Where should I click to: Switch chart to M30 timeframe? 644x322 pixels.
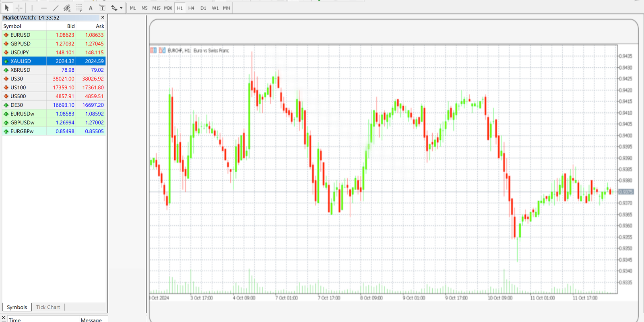click(x=168, y=8)
